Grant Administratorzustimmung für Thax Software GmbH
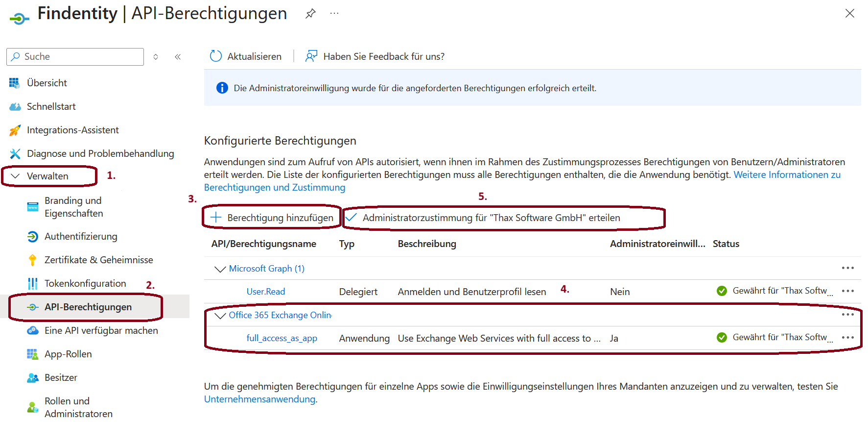 491,218
